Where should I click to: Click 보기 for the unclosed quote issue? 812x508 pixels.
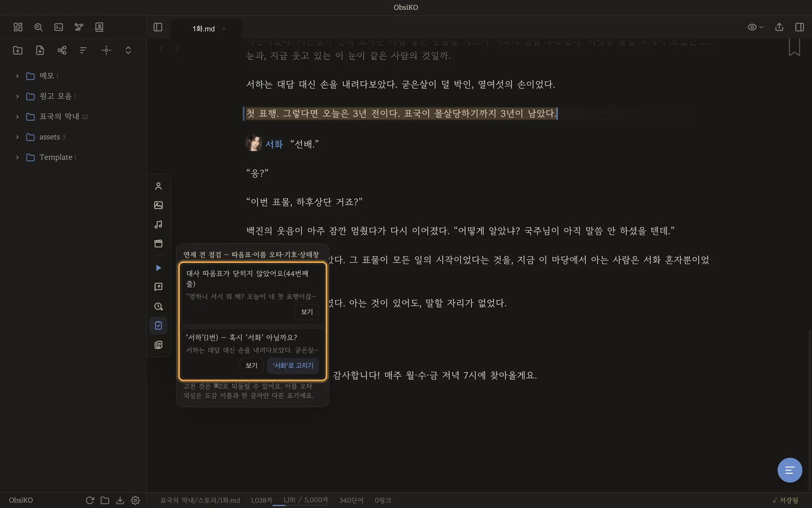tap(307, 312)
